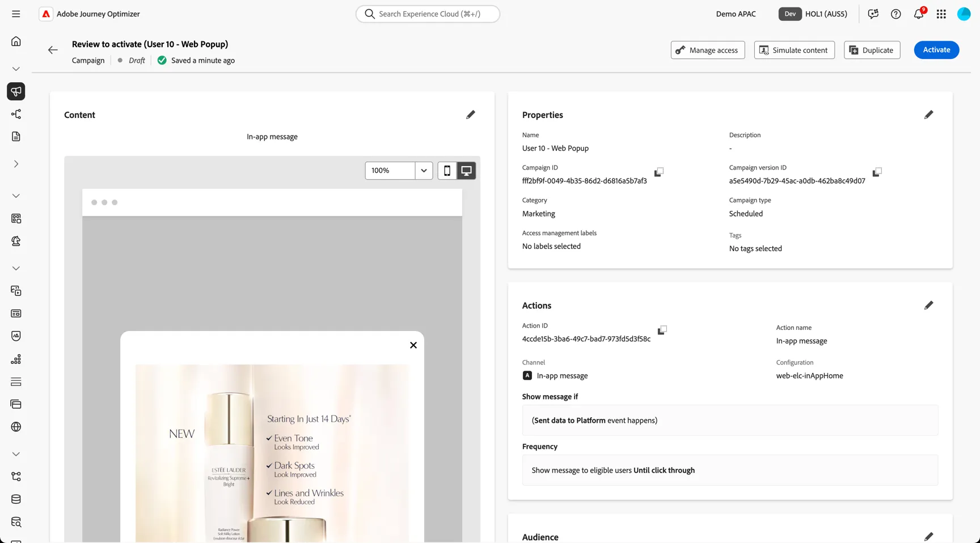Open the shield icon in the sidebar

[x=16, y=336]
